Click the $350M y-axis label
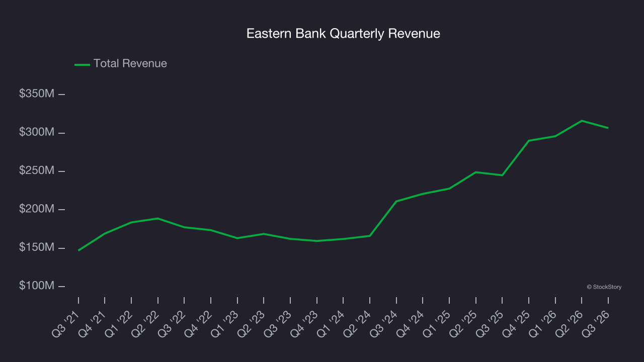 tap(37, 94)
